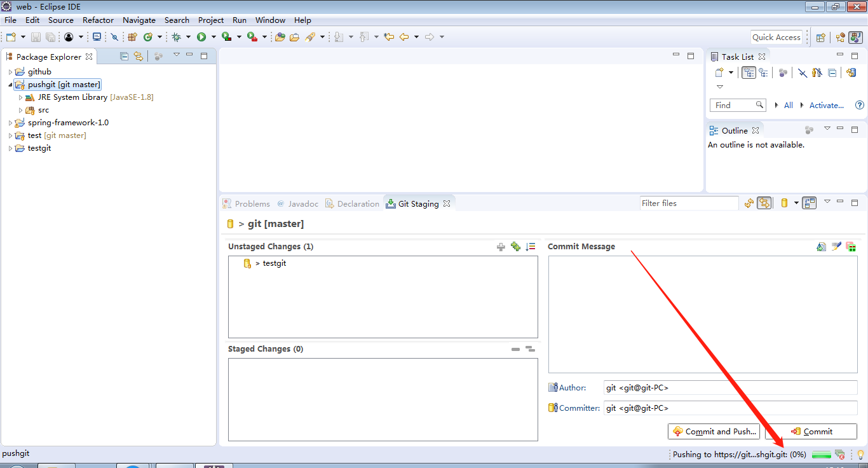Viewport: 868px width, 468px height.
Task: Click the Activate... link in Task List
Action: (x=827, y=105)
